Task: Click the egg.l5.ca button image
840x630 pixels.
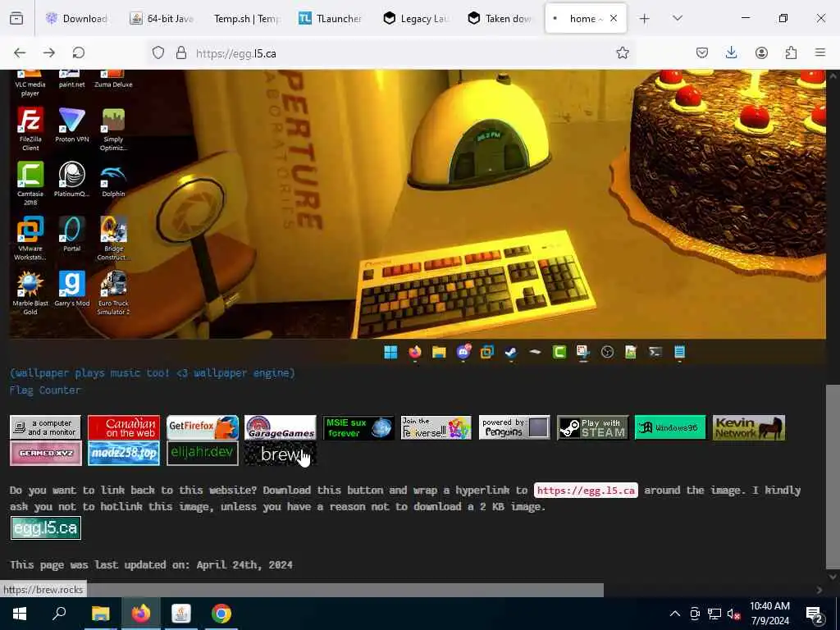Action: point(46,528)
